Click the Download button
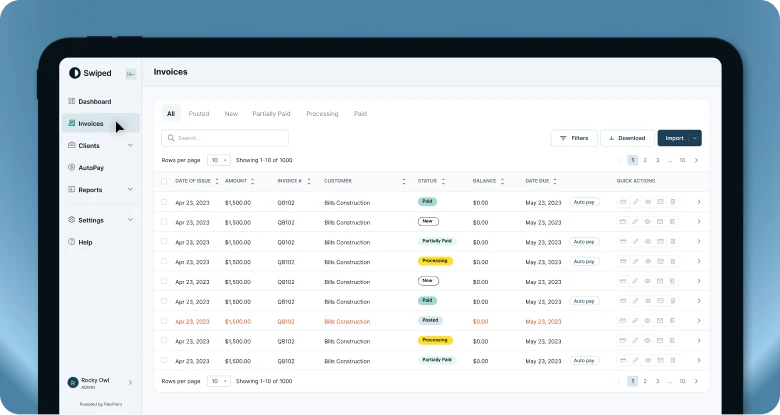 click(627, 138)
